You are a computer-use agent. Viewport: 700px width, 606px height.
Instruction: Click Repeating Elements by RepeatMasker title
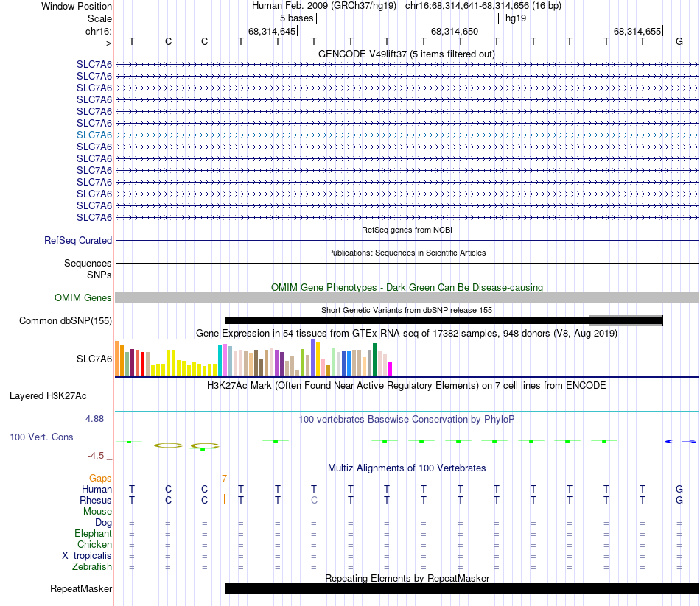(407, 578)
